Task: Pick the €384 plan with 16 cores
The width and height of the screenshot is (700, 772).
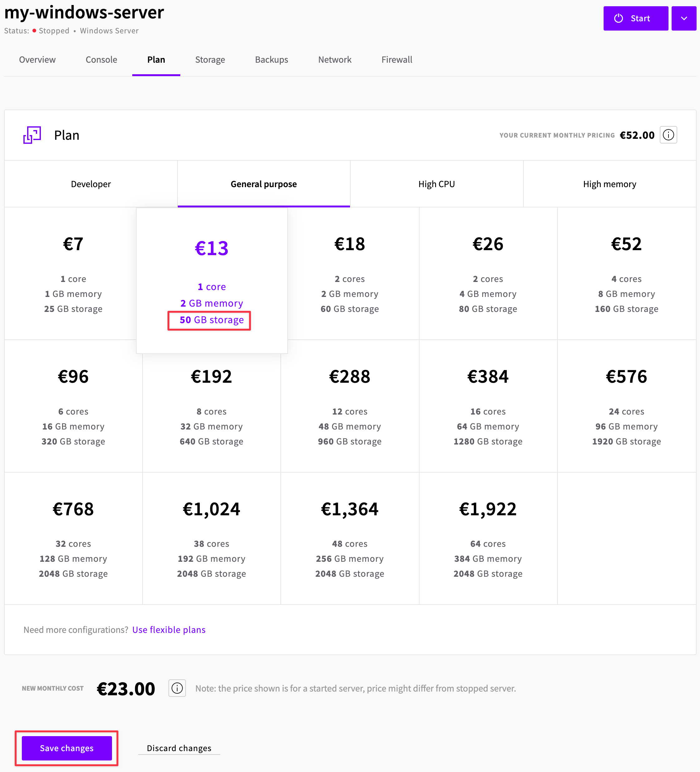Action: coord(488,406)
